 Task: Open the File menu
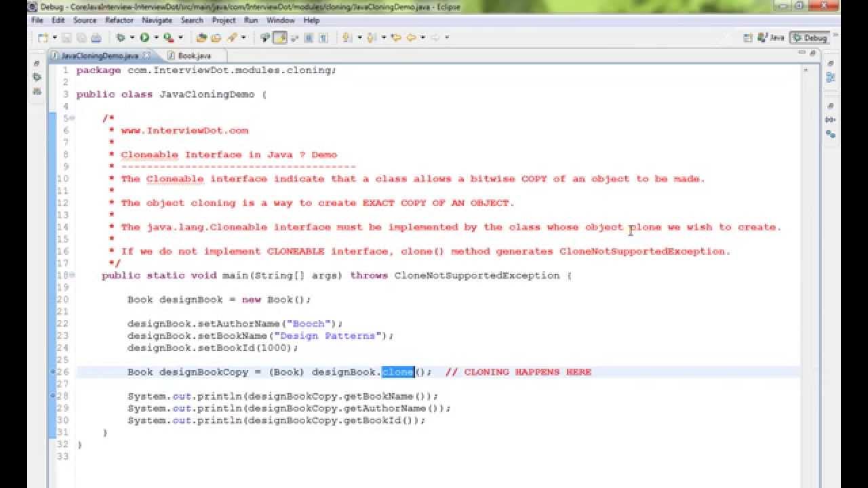coord(37,20)
